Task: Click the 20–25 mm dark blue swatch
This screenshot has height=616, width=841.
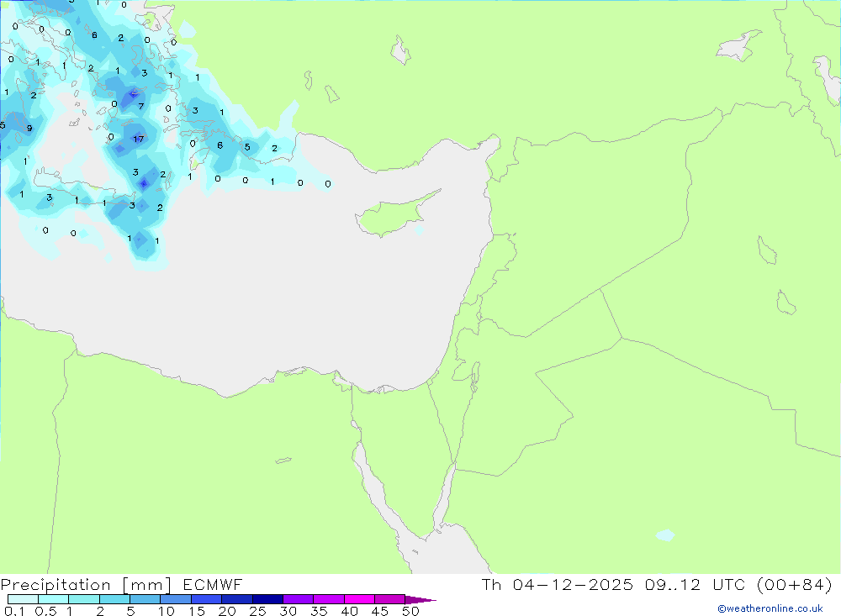Action: click(236, 599)
